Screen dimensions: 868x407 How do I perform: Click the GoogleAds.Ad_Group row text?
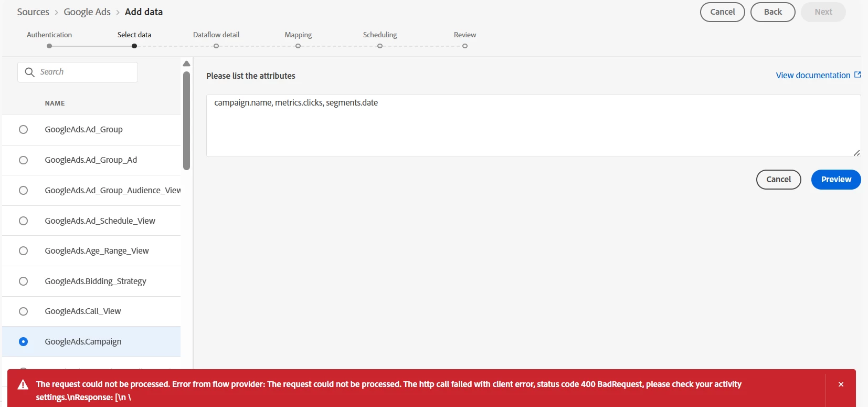coord(83,129)
